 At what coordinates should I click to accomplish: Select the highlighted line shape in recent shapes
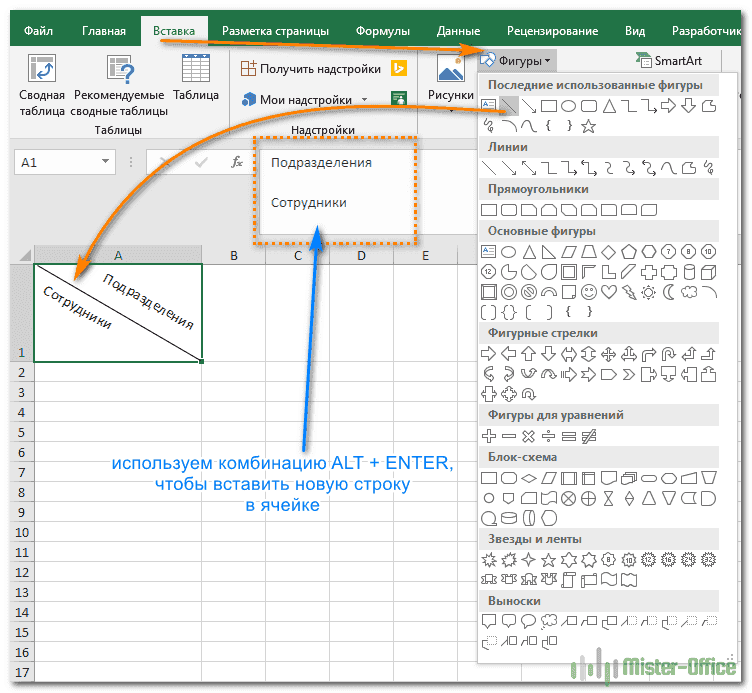pos(510,105)
